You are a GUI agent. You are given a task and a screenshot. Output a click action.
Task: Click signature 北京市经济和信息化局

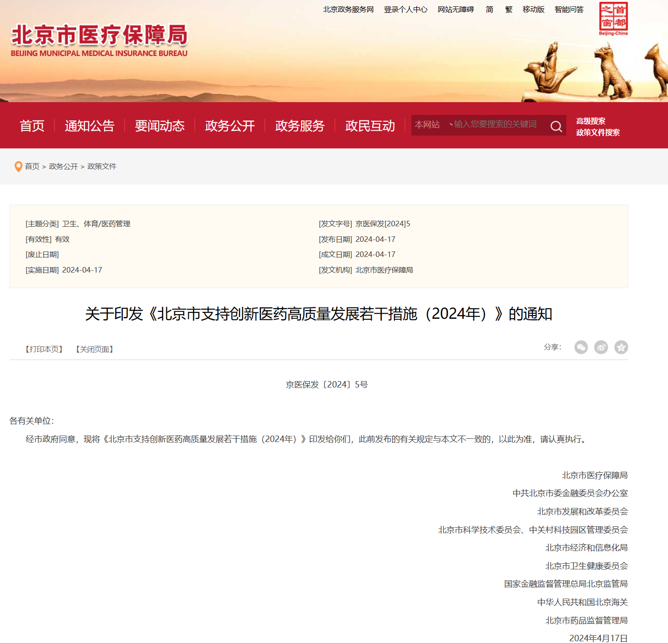point(586,548)
